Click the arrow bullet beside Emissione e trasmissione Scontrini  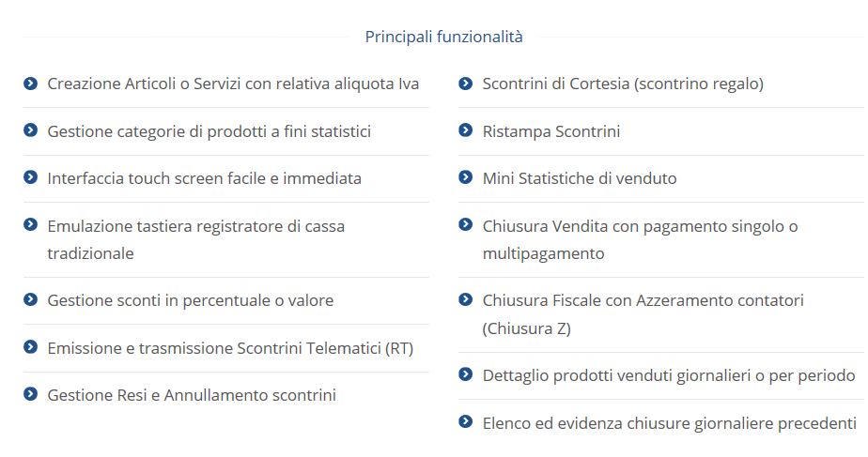coord(30,347)
